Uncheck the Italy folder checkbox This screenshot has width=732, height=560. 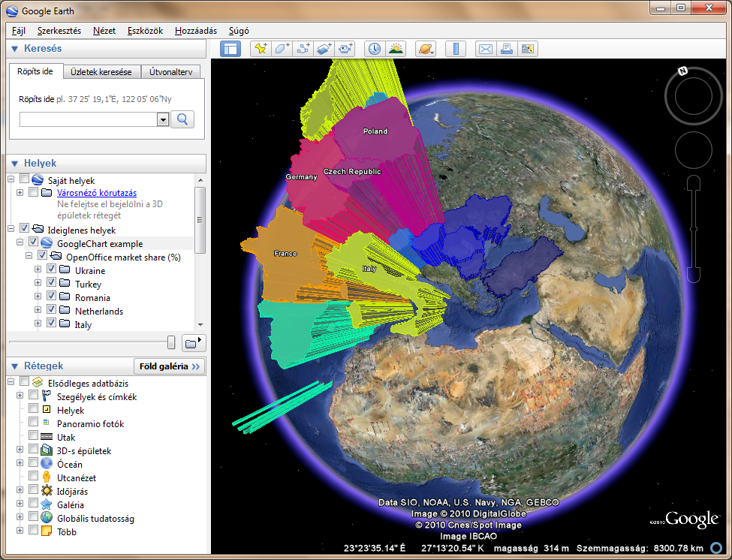[x=51, y=324]
